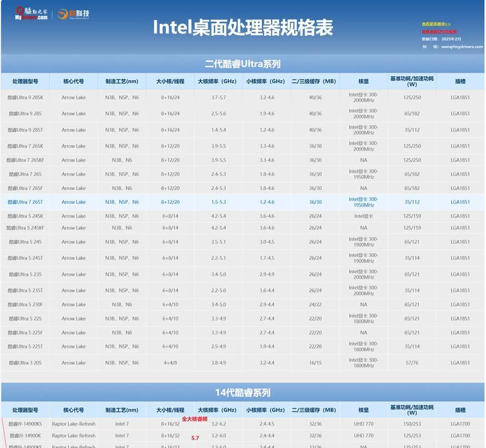Click the 24/22 cache cell for Ultra 5 230F
Screen dimensions: 486x448
[315, 305]
